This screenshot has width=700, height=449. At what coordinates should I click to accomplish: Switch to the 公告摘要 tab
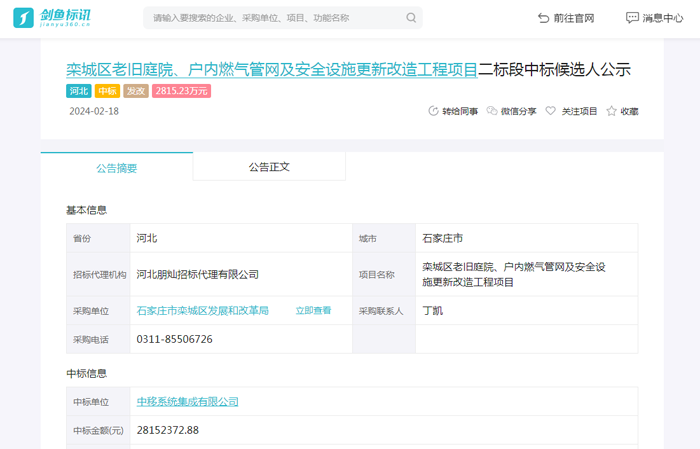pos(117,168)
